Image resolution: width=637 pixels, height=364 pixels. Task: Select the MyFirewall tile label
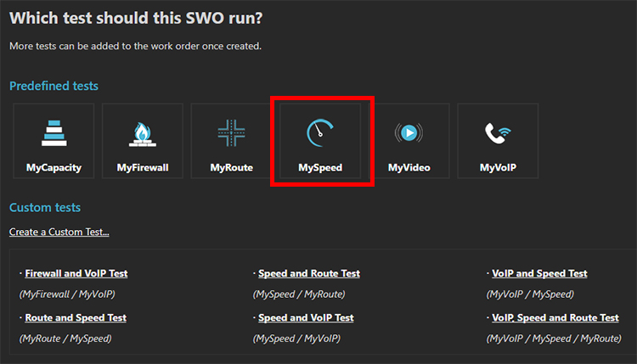(143, 167)
